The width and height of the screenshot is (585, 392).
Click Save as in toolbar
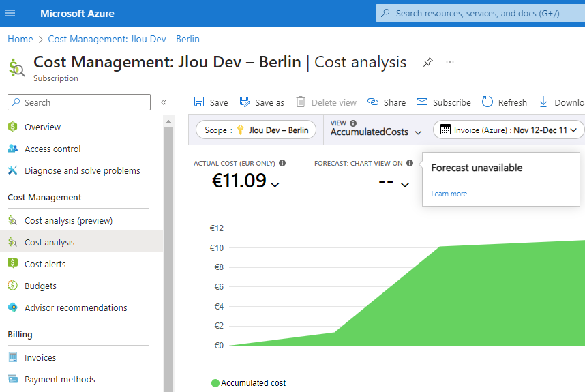tap(262, 102)
